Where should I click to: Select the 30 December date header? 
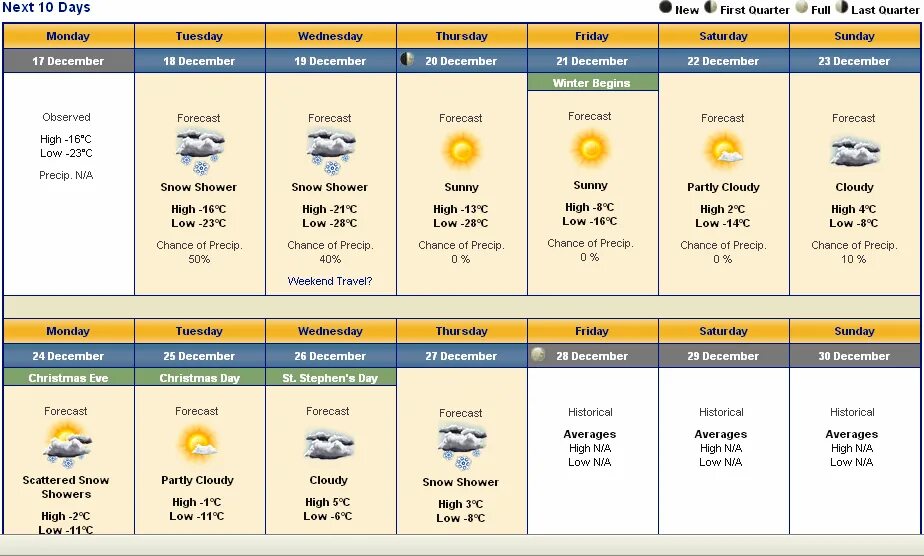(855, 356)
